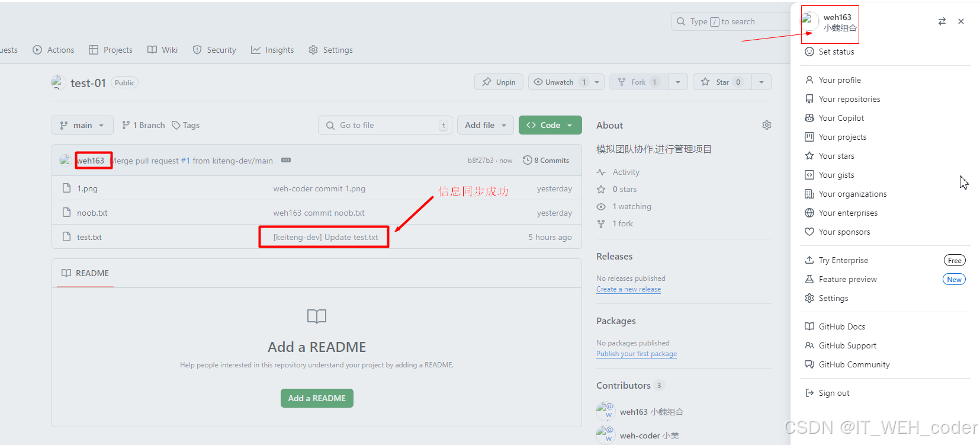Click weh163 avatar in user menu

[x=809, y=22]
